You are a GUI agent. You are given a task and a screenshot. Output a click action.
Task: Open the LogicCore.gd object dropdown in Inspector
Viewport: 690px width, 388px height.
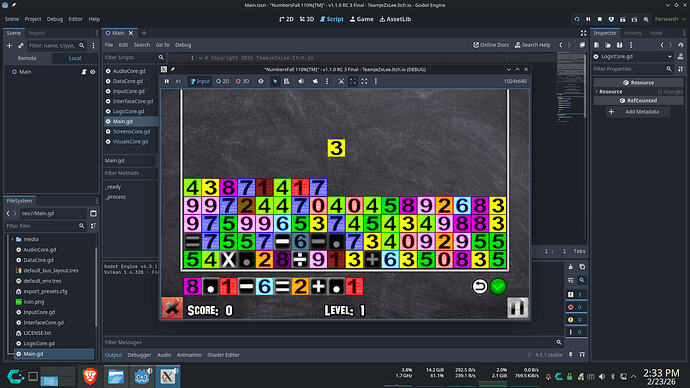pyautogui.click(x=632, y=56)
